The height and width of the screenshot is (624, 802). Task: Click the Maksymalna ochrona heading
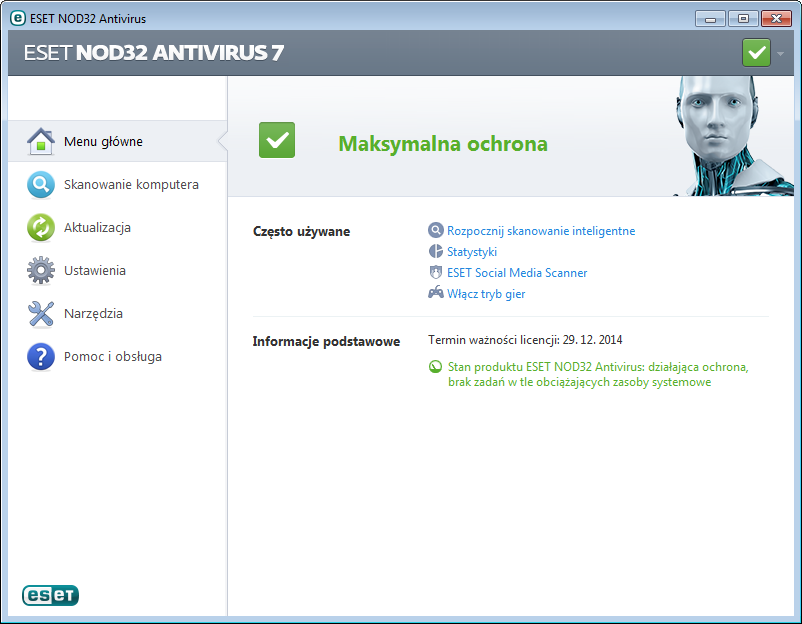point(443,144)
